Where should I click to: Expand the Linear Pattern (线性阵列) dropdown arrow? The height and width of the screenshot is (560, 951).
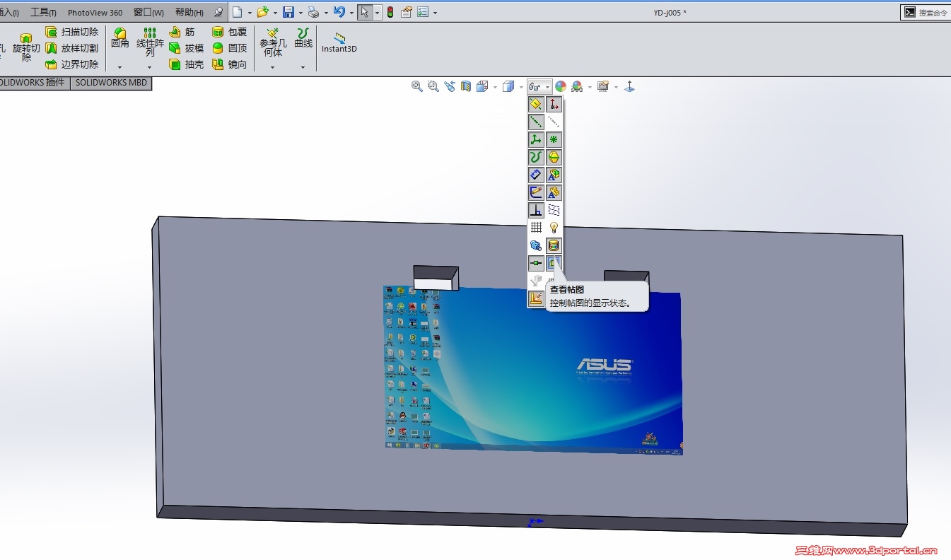tap(149, 67)
